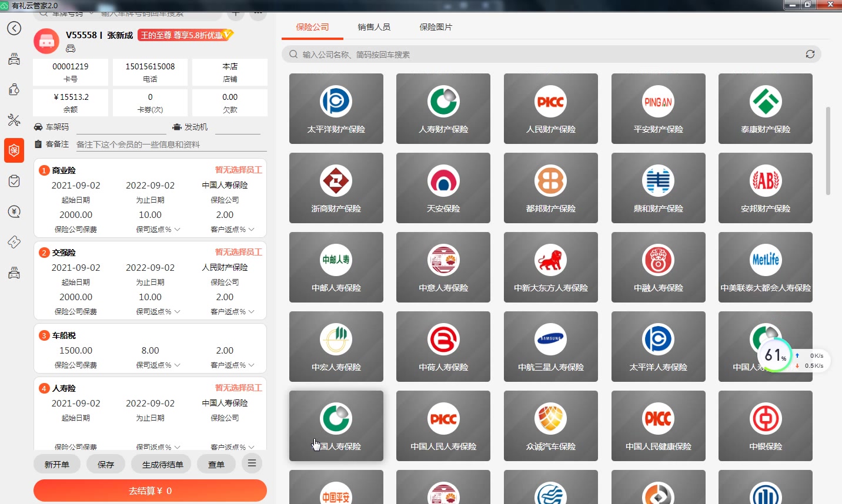
Task: Click 暂无选择员工 link for 商业险
Action: click(x=238, y=170)
